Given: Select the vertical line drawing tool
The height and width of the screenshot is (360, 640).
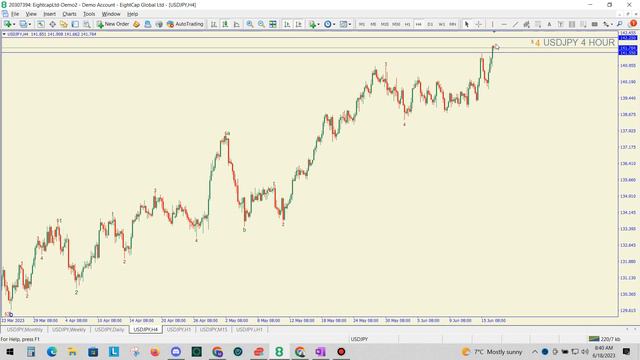Looking at the screenshot, I should 492,24.
